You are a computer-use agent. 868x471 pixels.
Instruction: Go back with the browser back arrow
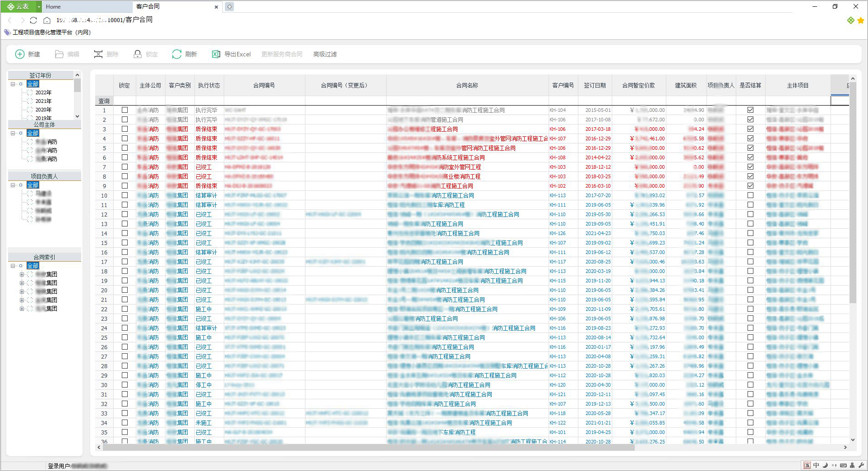coord(10,20)
